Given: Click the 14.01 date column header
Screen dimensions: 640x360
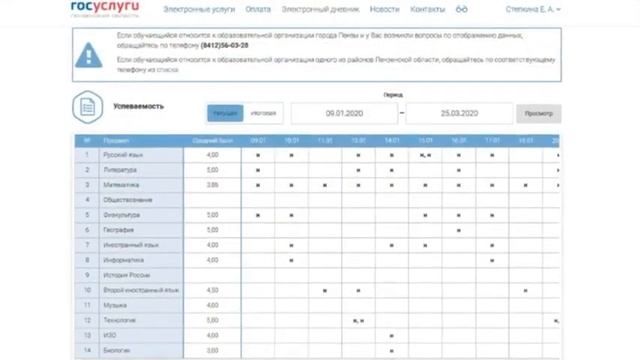Looking at the screenshot, I should click(x=392, y=141).
